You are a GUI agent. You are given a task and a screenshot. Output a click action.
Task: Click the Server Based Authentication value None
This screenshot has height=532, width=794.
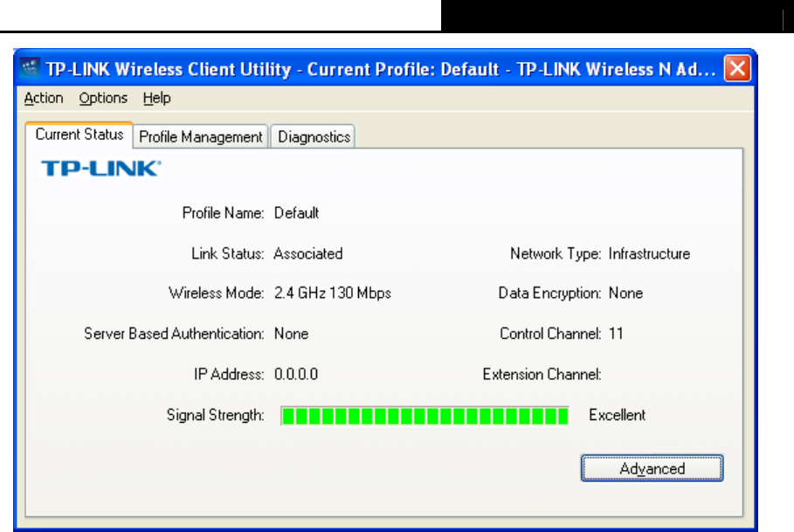tap(291, 334)
